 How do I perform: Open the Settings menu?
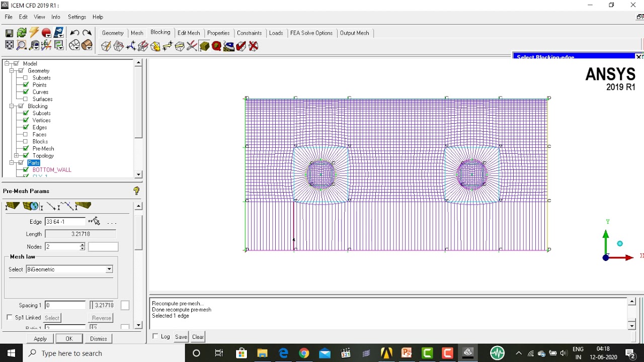76,17
